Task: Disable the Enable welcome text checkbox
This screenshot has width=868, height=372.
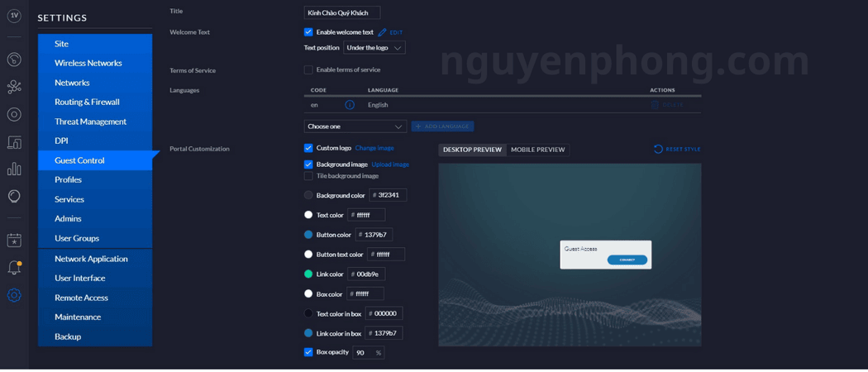Action: coord(308,32)
